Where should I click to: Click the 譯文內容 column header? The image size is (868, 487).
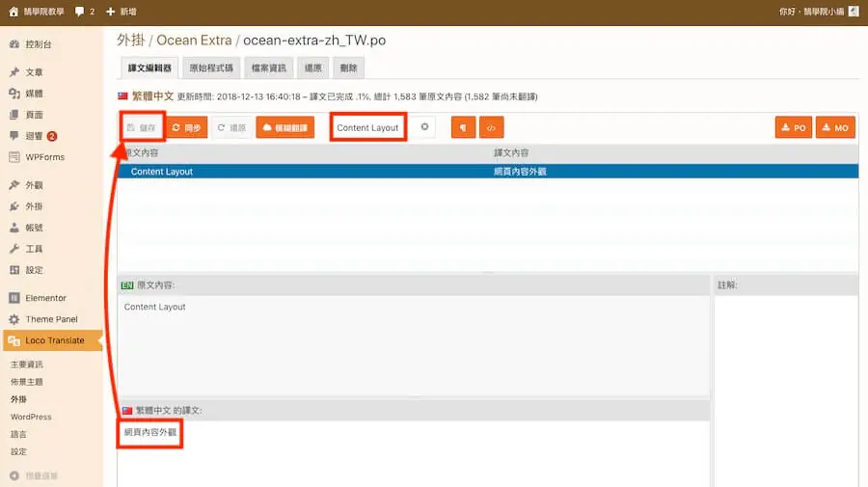tap(511, 152)
